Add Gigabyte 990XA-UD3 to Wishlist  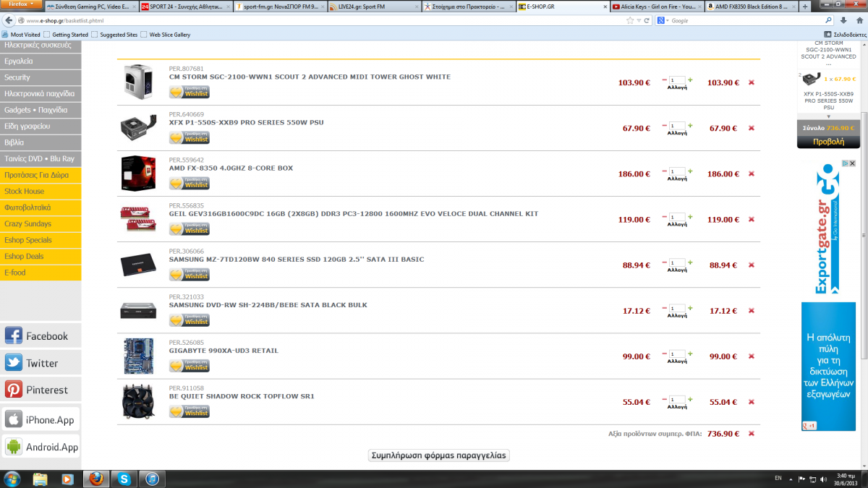190,366
